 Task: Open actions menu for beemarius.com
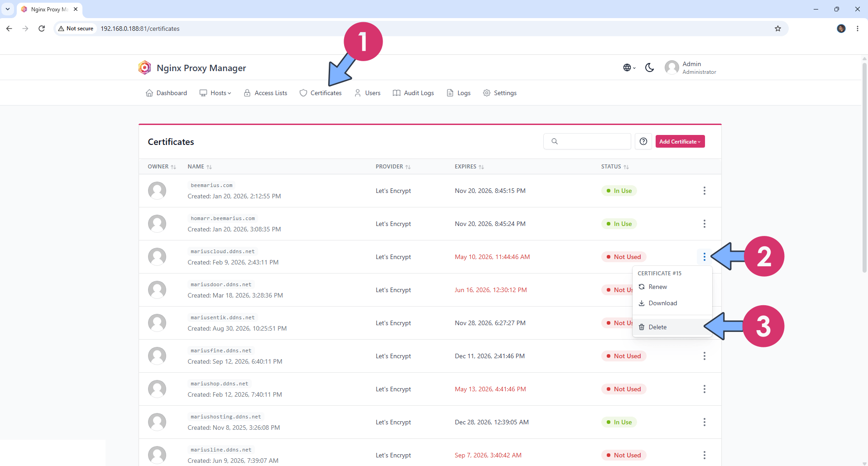point(705,191)
